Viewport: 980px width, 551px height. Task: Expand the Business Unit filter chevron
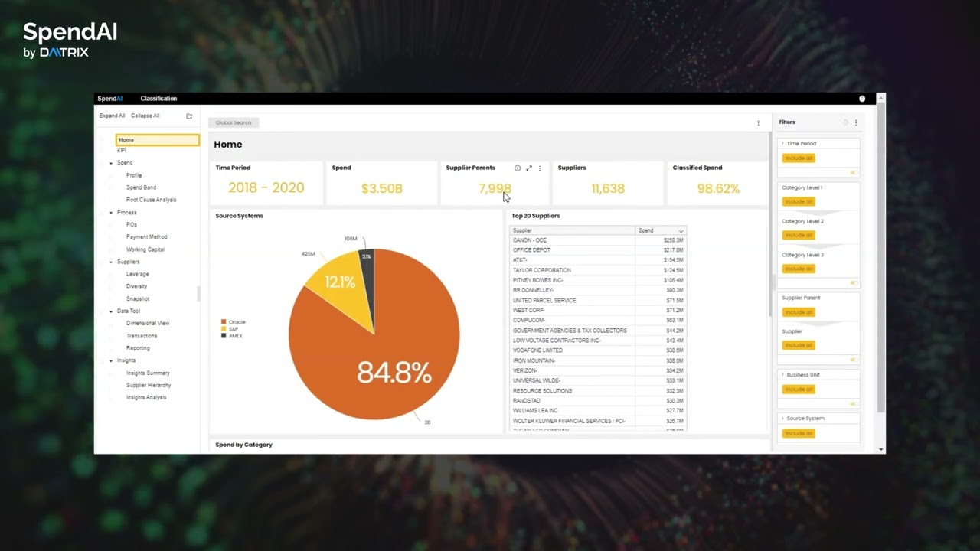pos(782,375)
